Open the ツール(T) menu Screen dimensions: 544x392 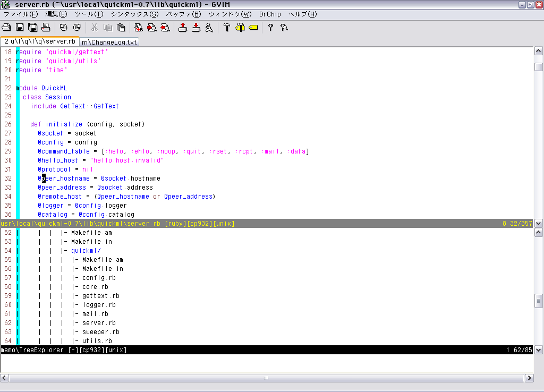click(x=89, y=14)
